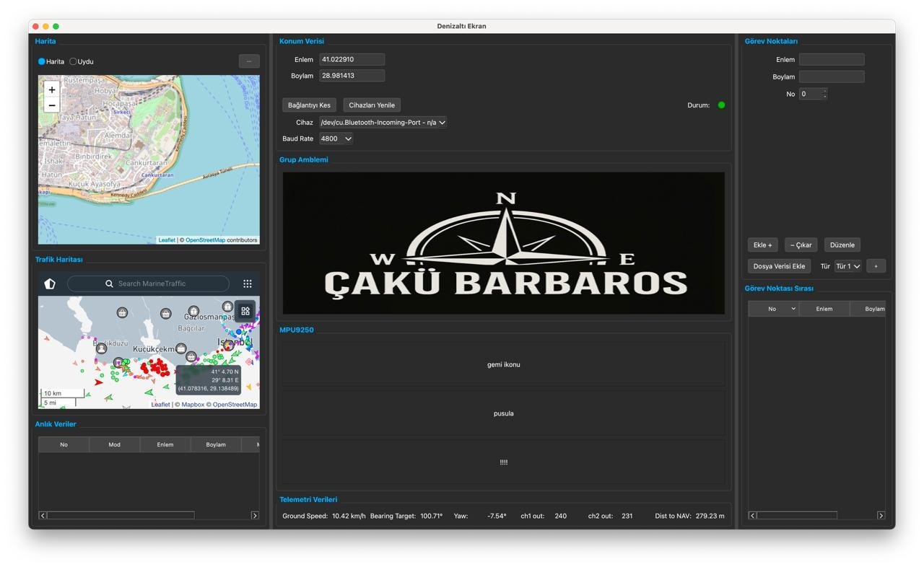924x567 pixels.
Task: Click the No column header in Görev Noktası Sırası
Action: point(773,309)
